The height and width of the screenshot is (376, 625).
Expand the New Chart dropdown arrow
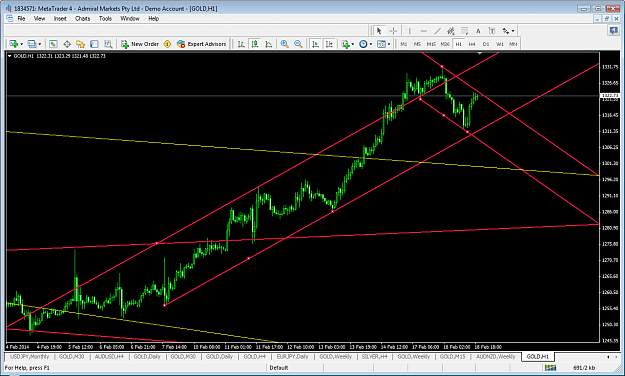22,44
